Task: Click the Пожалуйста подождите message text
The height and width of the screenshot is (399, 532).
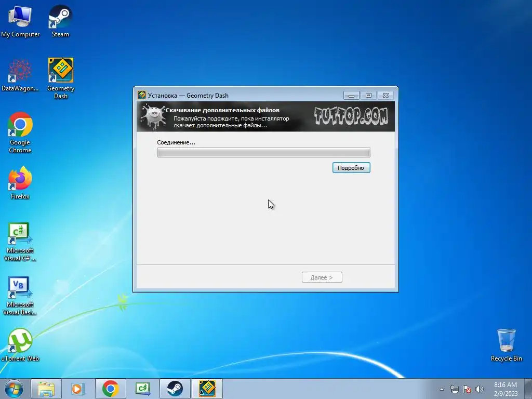Action: click(x=231, y=122)
